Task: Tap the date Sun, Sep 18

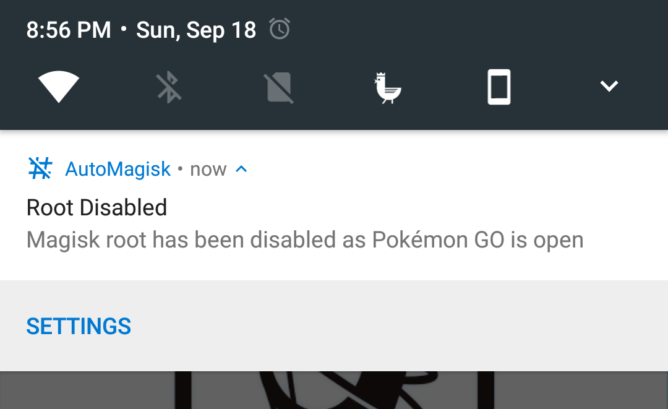Action: point(194,30)
